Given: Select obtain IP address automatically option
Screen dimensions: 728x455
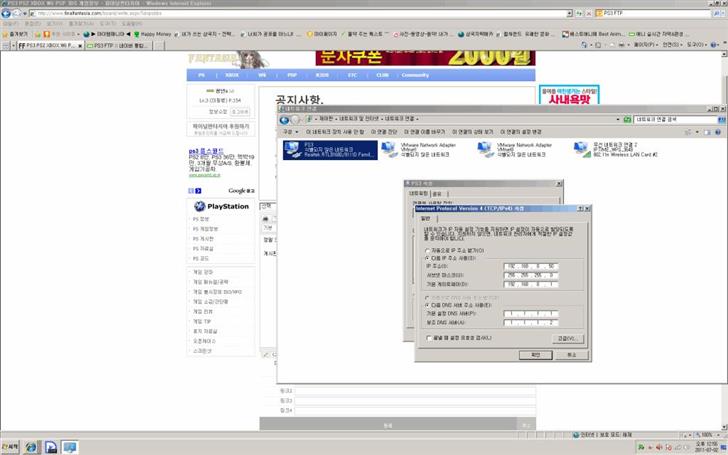Looking at the screenshot, I should click(426, 250).
